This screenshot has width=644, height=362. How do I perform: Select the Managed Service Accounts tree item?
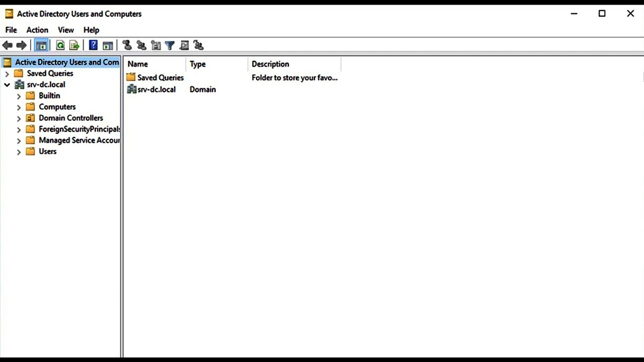79,140
